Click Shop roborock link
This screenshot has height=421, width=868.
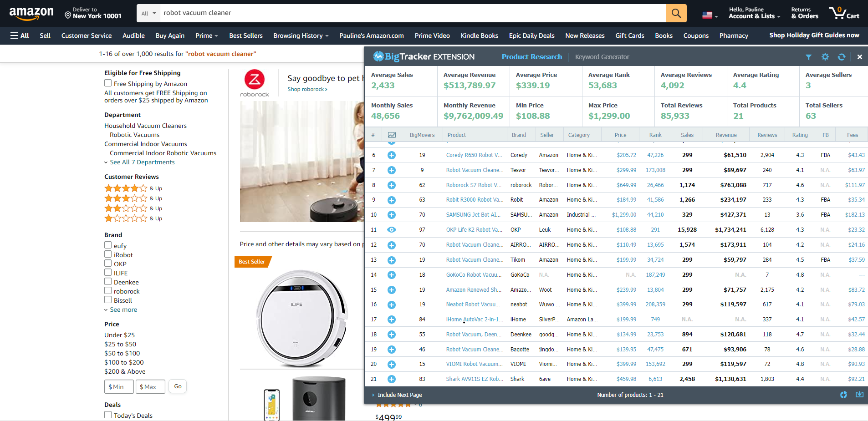tap(307, 89)
